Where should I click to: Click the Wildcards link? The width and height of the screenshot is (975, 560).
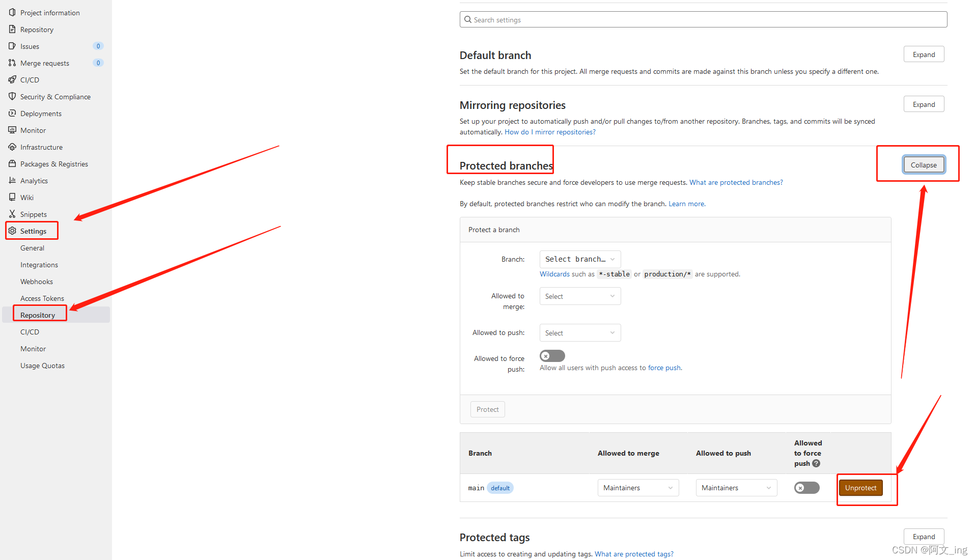(x=554, y=274)
